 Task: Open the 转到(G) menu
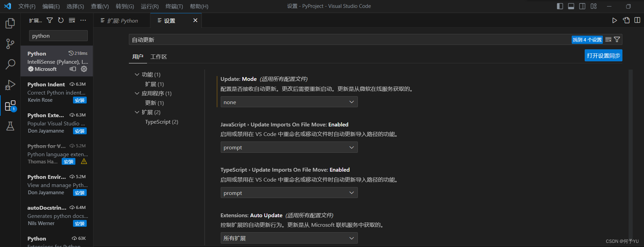125,6
